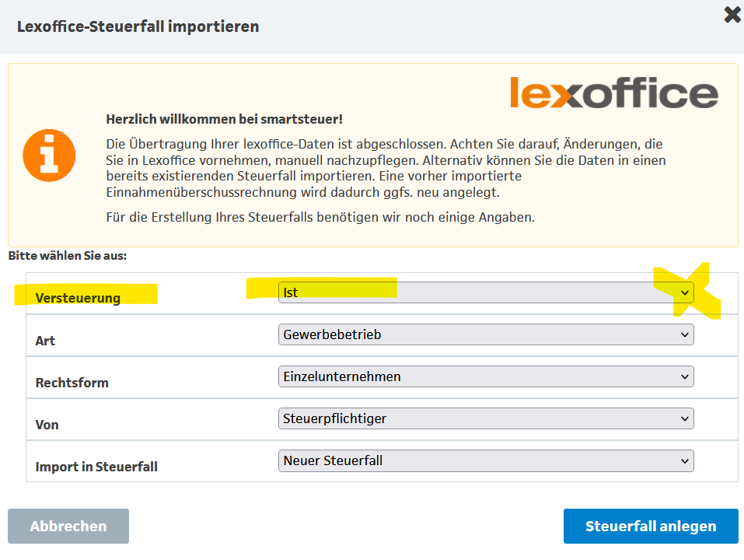The width and height of the screenshot is (744, 560).
Task: Click the sentence starting Für die Erstellung
Action: 320,217
